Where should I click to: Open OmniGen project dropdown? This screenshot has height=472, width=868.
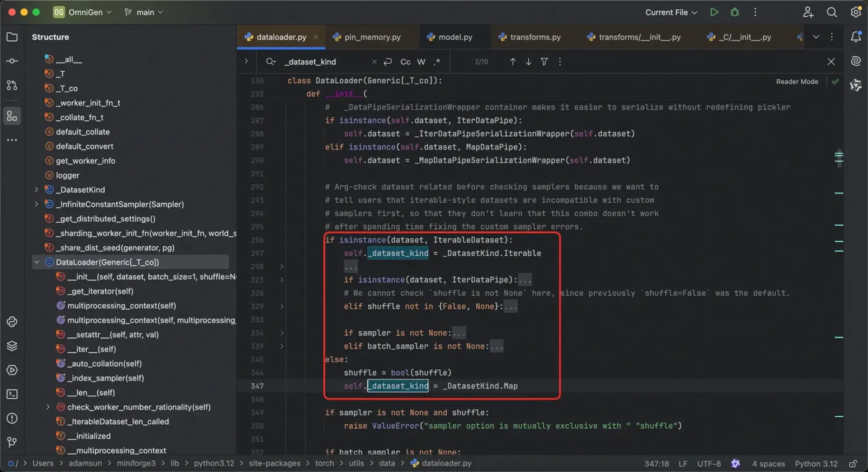click(82, 12)
